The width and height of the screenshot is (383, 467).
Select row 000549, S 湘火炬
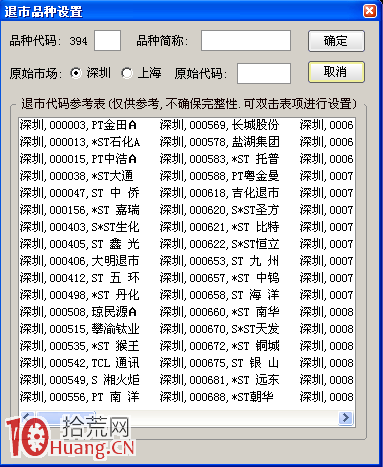80,380
